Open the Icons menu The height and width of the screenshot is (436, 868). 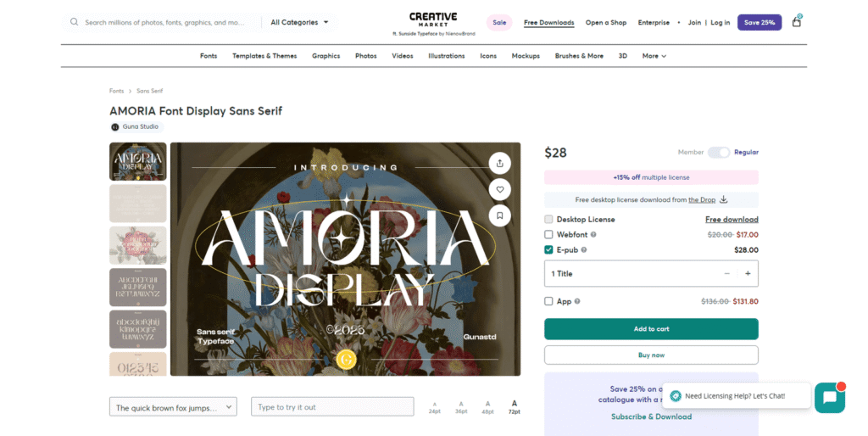tap(488, 56)
